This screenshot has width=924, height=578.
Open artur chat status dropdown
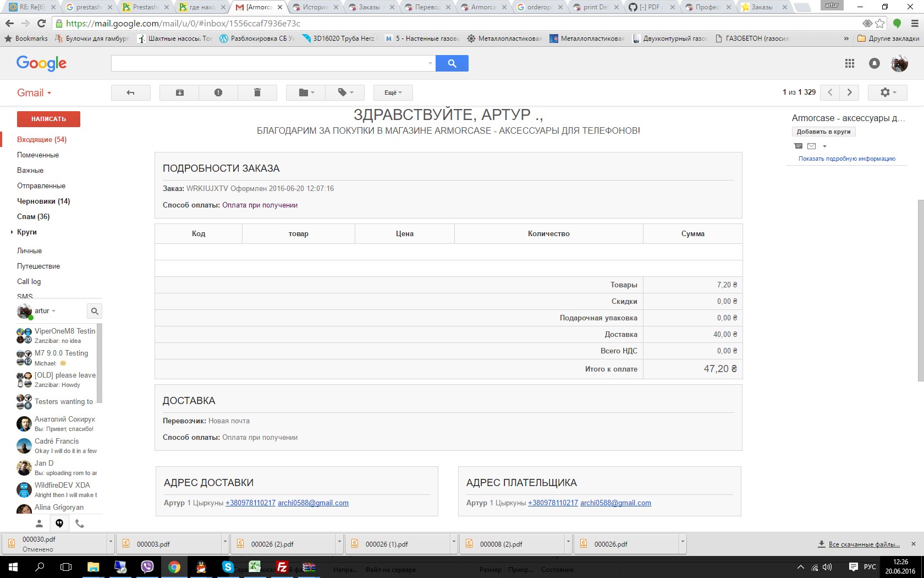coord(53,311)
